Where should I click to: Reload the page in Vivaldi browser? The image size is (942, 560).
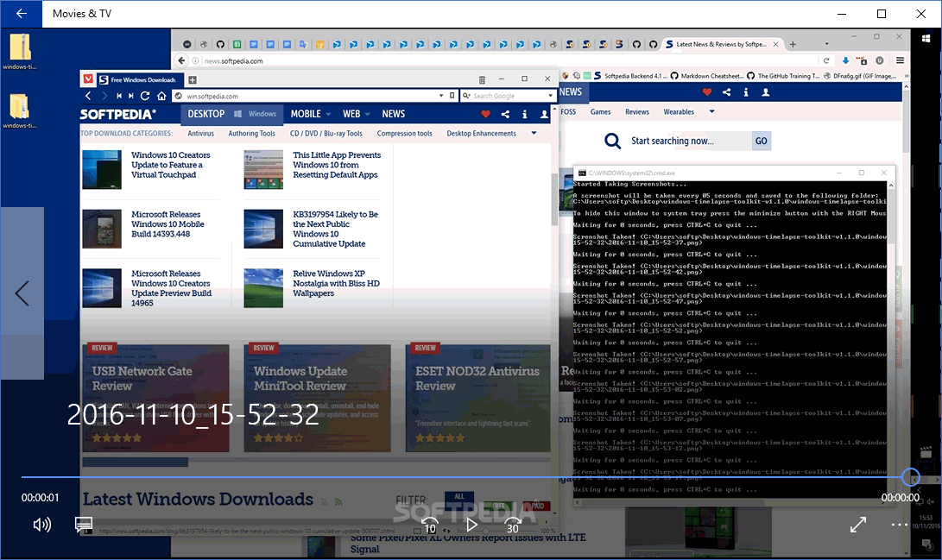click(x=145, y=96)
